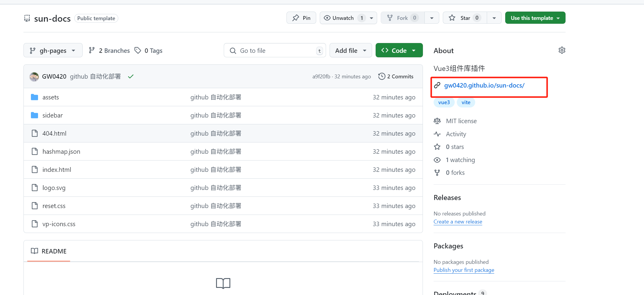
Task: Open the gh-pages branch selector
Action: click(53, 50)
